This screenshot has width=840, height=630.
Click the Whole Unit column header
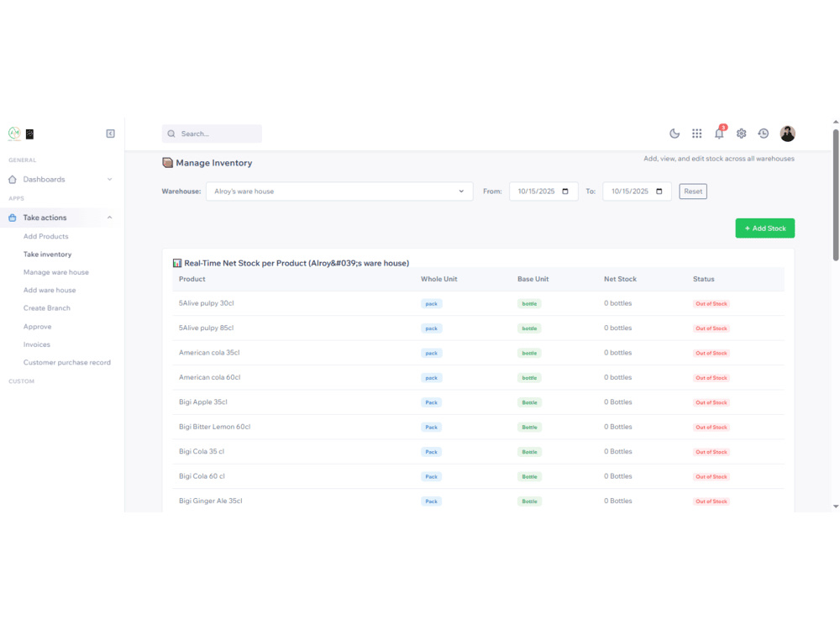click(438, 279)
